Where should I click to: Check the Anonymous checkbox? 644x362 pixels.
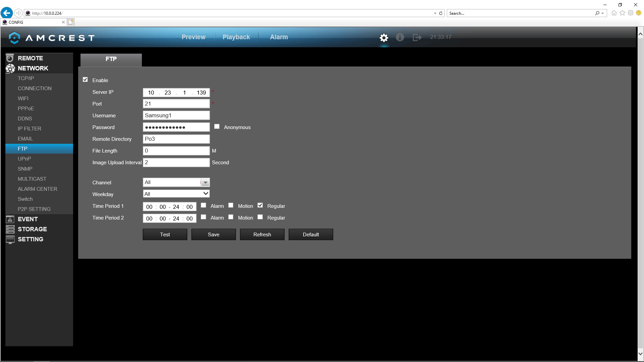point(217,127)
